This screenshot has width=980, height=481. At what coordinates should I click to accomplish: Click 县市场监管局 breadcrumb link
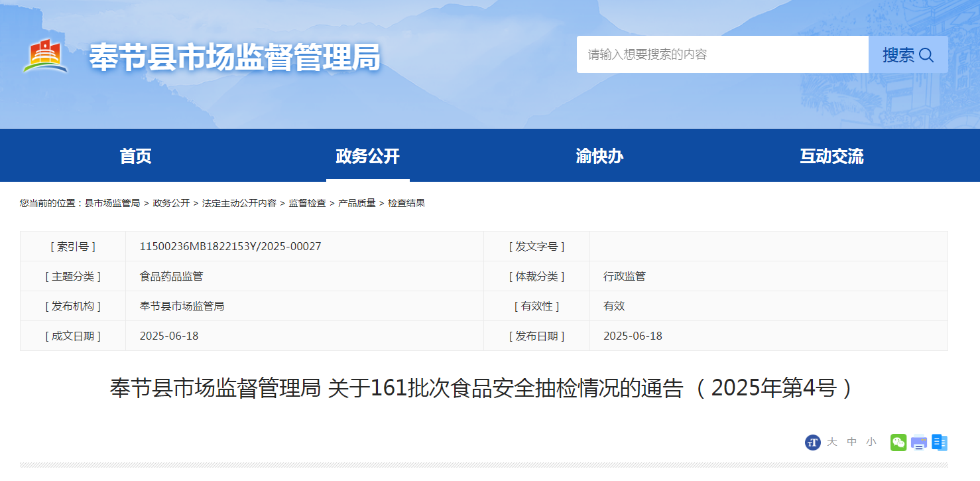click(113, 203)
